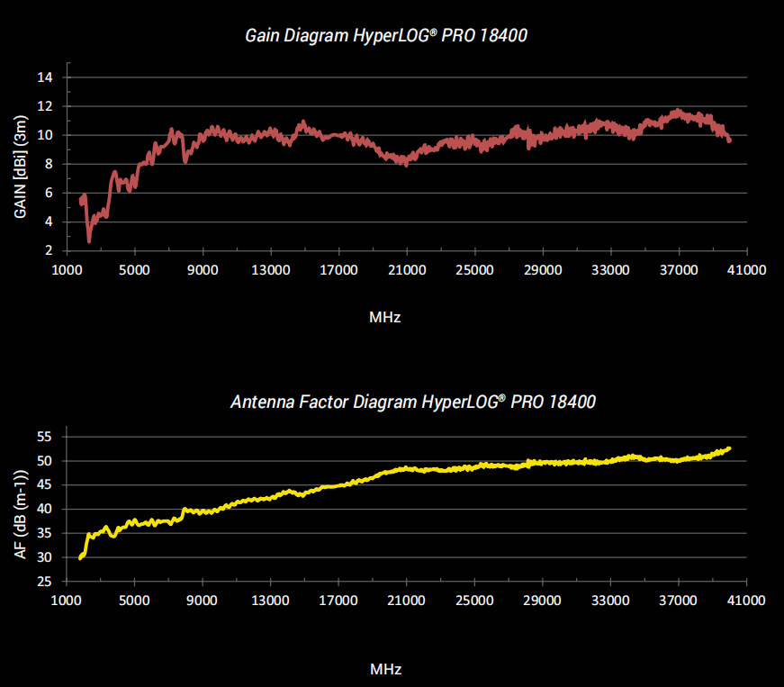Select '17000' on the Antenna Factor frequency axis
This screenshot has width=784, height=687.
click(338, 601)
